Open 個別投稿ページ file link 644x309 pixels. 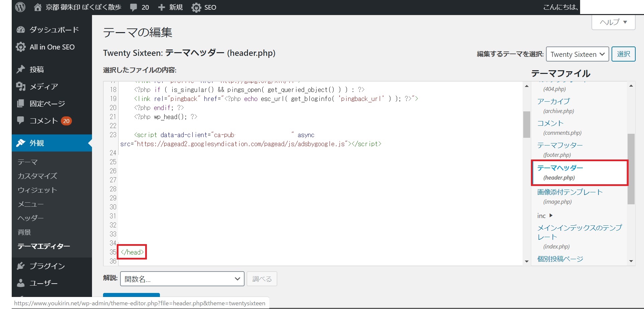(560, 259)
